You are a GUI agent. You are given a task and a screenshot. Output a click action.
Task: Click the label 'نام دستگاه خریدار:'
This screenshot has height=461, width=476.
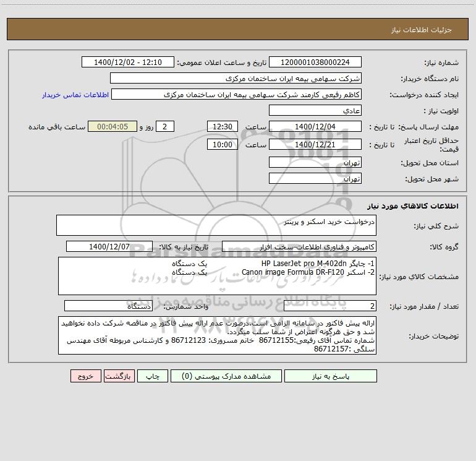(430, 79)
